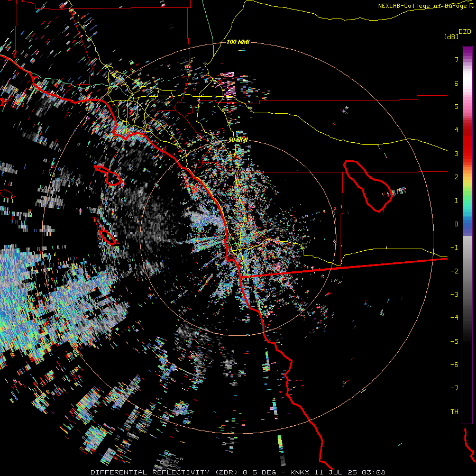Pick the purple top of the color bar
The height and width of the screenshot is (476, 476).
click(467, 52)
